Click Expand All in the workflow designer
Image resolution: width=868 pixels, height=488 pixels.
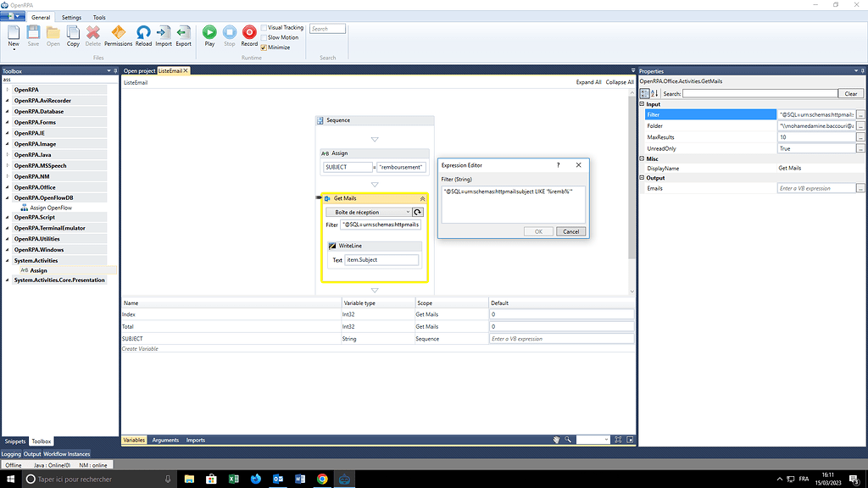[x=589, y=81]
